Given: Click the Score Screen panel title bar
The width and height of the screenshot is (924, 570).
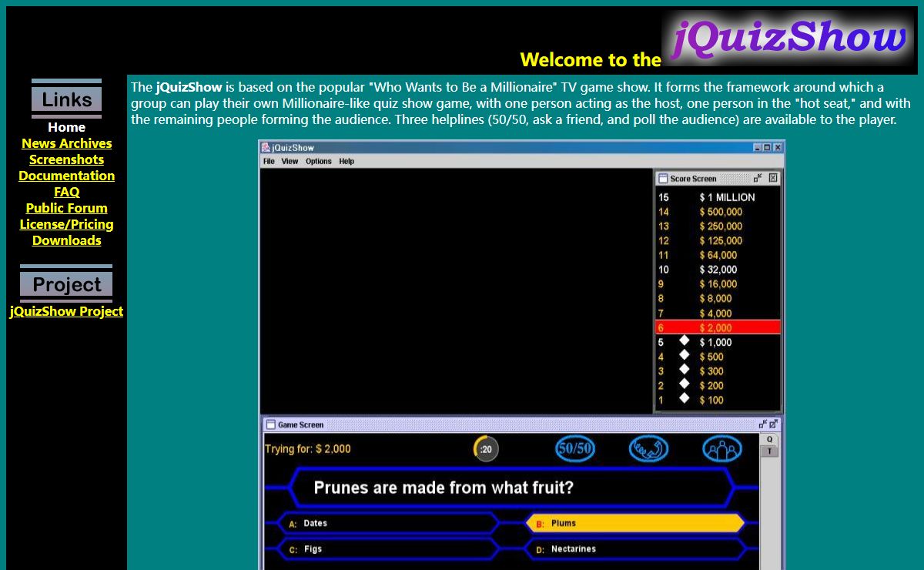Looking at the screenshot, I should point(718,178).
